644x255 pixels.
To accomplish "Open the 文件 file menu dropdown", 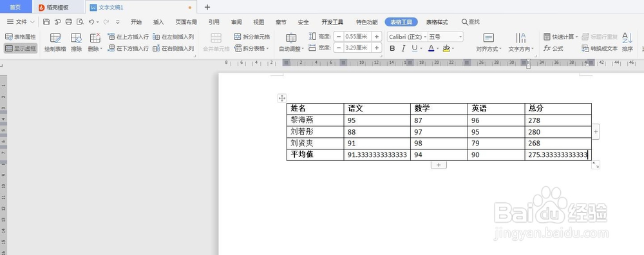I will click(x=21, y=22).
